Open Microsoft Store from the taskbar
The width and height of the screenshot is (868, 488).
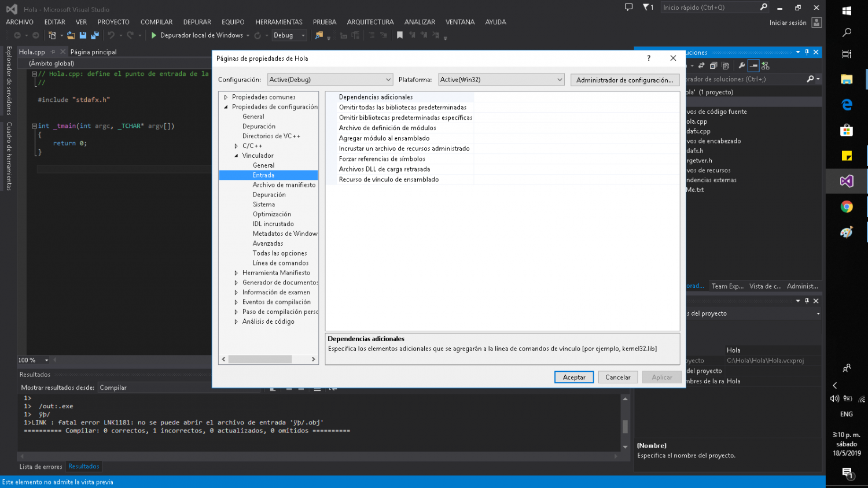847,130
